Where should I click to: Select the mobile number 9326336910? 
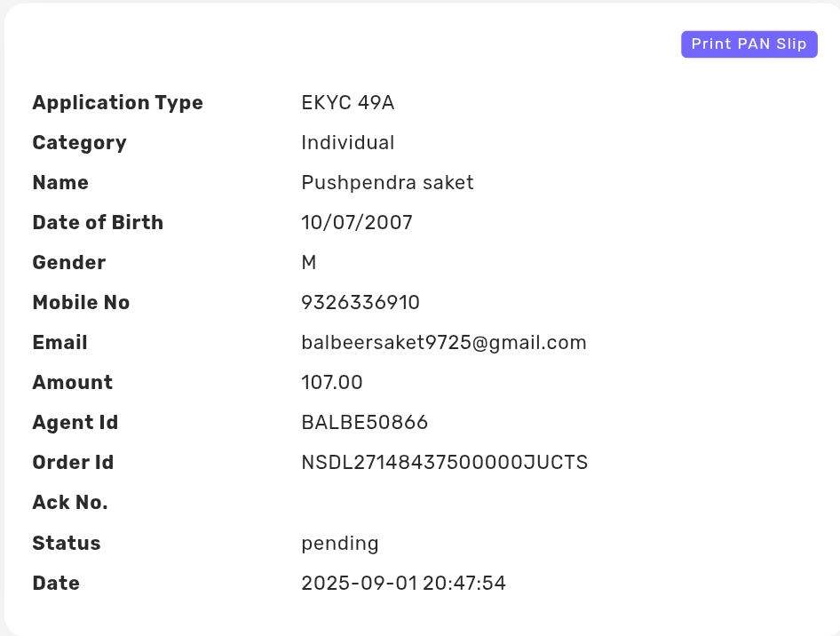(361, 303)
